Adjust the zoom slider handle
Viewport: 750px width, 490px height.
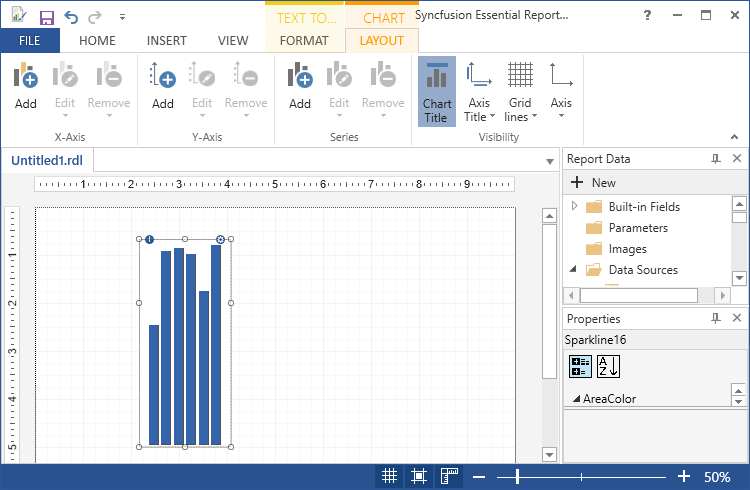click(x=517, y=477)
